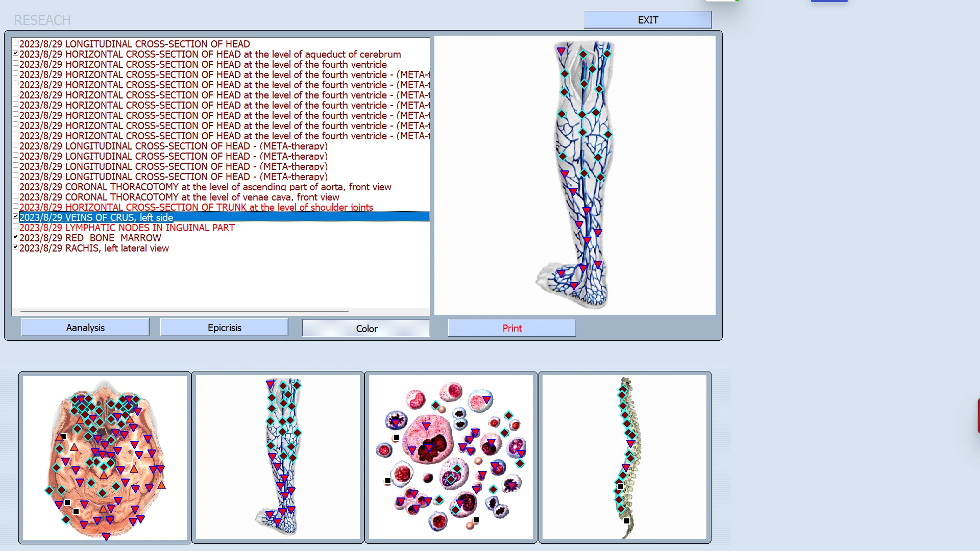Image resolution: width=980 pixels, height=551 pixels.
Task: Click the horizontal scrollbar under the research list
Action: click(184, 311)
